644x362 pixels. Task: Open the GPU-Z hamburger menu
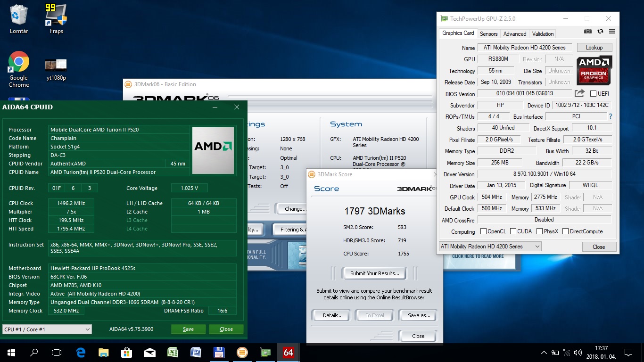[x=612, y=31]
